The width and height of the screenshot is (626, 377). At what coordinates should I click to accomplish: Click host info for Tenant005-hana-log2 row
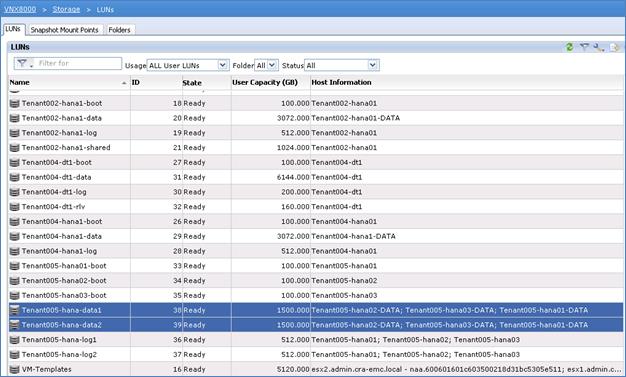tap(416, 355)
